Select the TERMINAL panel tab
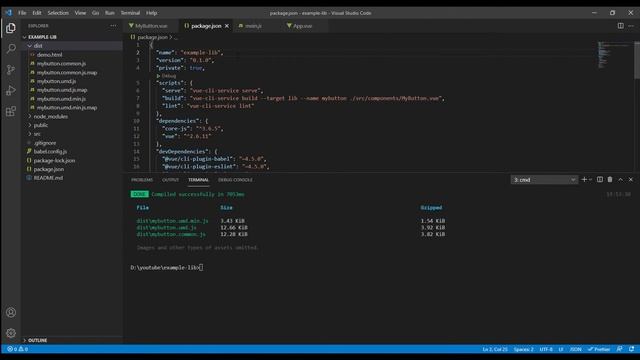Image resolution: width=640 pixels, height=360 pixels. (198, 180)
